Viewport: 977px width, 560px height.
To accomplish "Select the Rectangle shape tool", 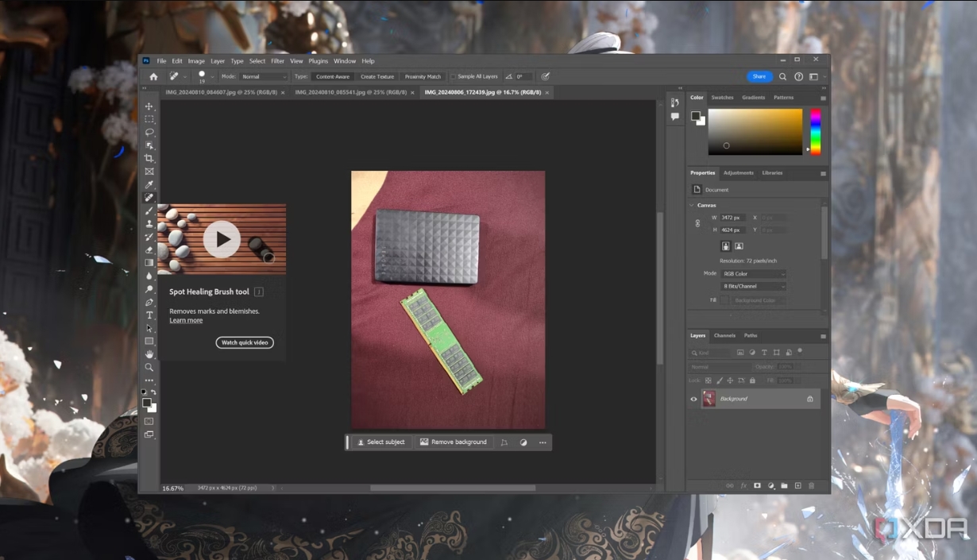I will 149,342.
